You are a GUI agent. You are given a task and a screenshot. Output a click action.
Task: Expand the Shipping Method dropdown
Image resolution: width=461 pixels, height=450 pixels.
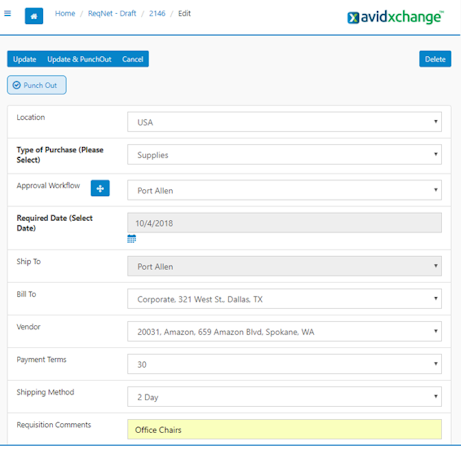pyautogui.click(x=284, y=397)
